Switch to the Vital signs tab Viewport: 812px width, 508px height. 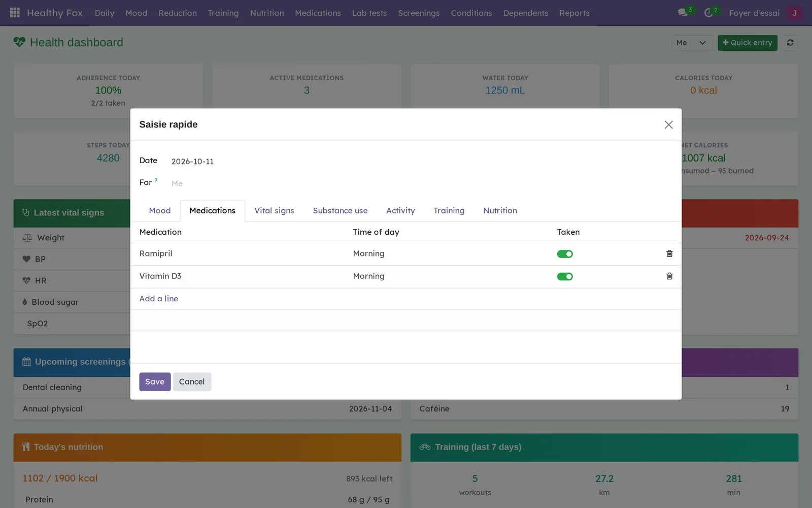click(274, 211)
